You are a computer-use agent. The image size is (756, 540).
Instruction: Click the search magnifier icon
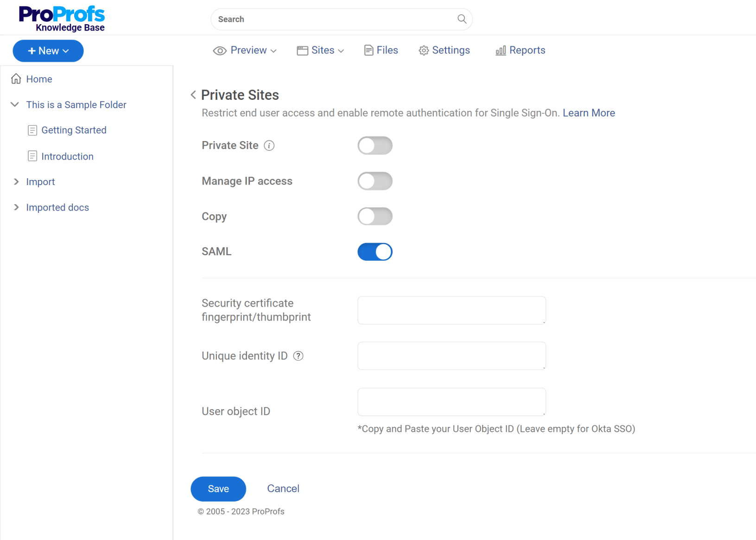(x=462, y=19)
